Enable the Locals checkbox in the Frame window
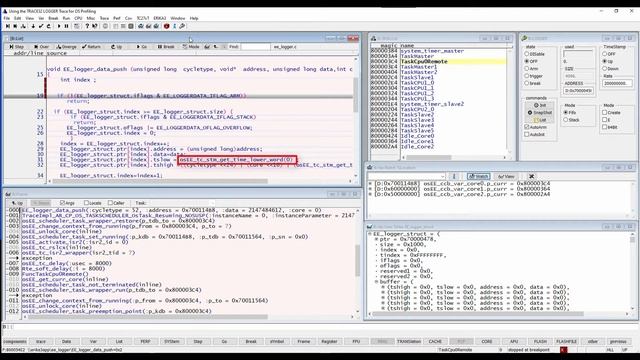This screenshot has height=360, width=640. click(x=87, y=203)
